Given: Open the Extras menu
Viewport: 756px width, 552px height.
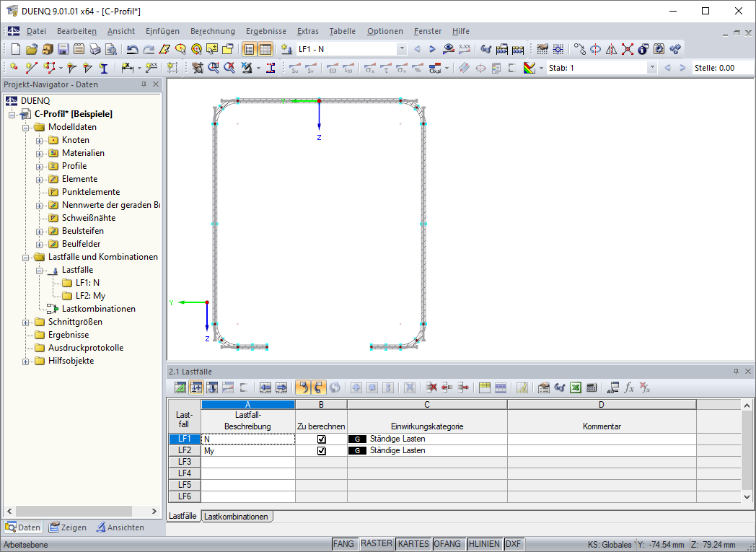Looking at the screenshot, I should (x=307, y=31).
